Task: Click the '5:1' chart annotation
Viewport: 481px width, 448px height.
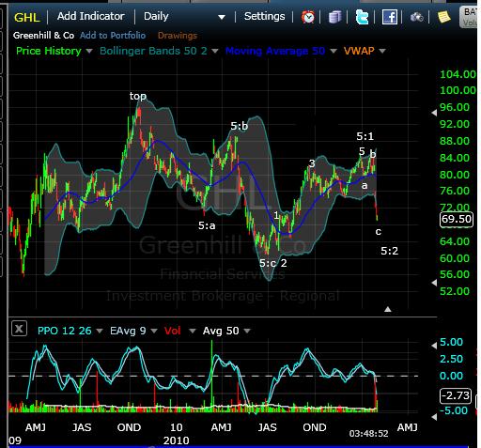Action: pyautogui.click(x=365, y=136)
